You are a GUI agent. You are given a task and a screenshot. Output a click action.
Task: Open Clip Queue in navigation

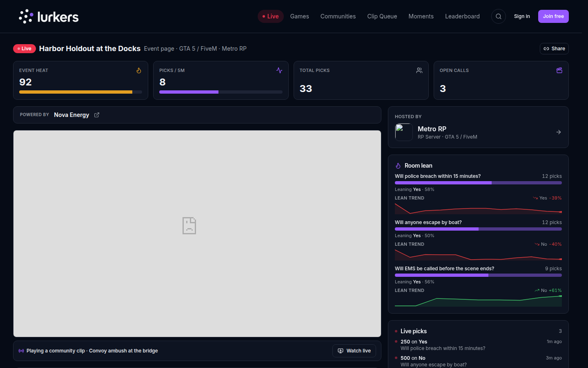[x=382, y=16]
